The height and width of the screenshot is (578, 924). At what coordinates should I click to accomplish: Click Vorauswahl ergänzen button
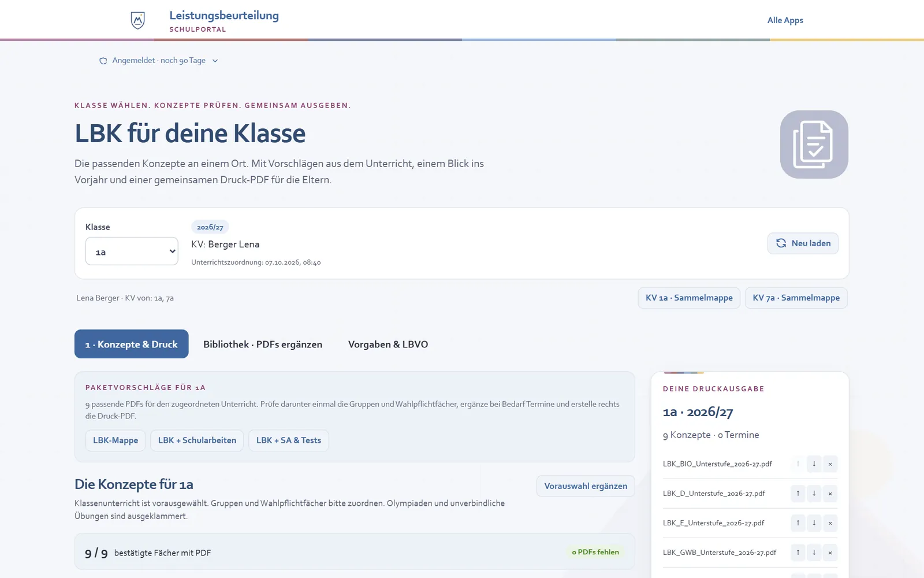[586, 486]
